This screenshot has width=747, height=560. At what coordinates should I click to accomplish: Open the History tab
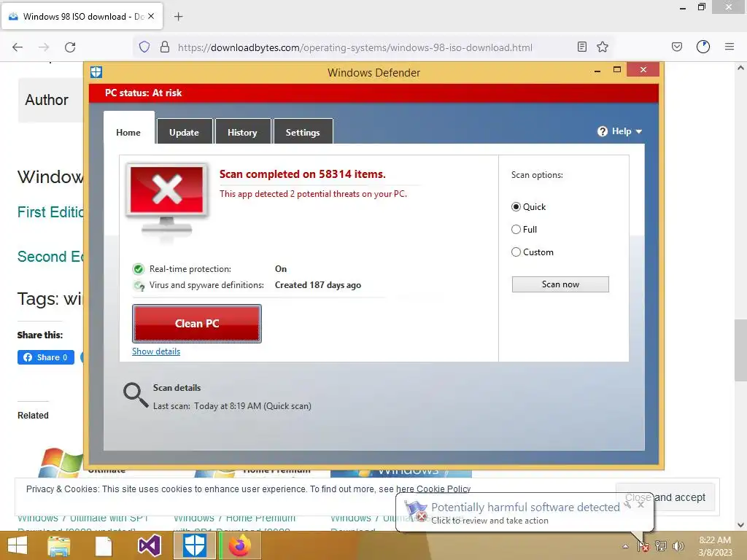tap(242, 133)
